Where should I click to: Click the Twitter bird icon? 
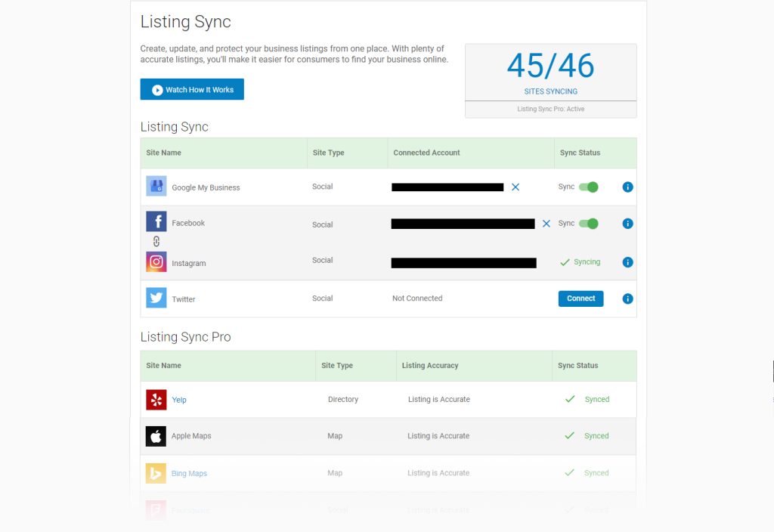(156, 298)
